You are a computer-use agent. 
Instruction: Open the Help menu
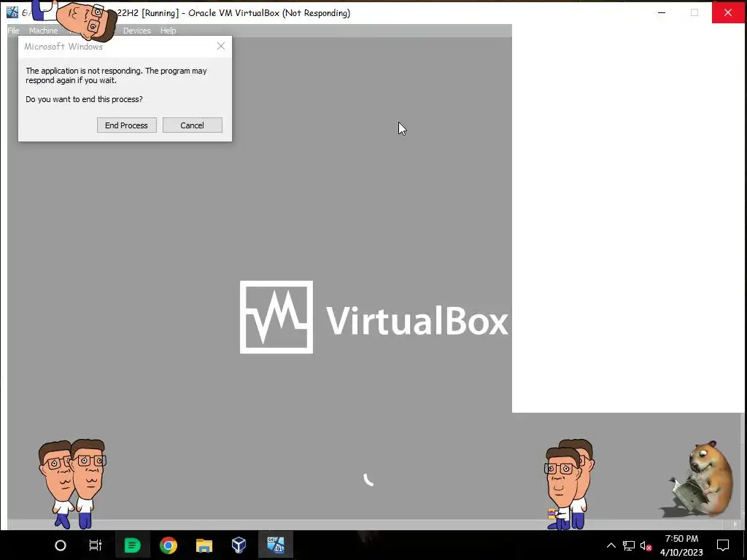(x=169, y=31)
